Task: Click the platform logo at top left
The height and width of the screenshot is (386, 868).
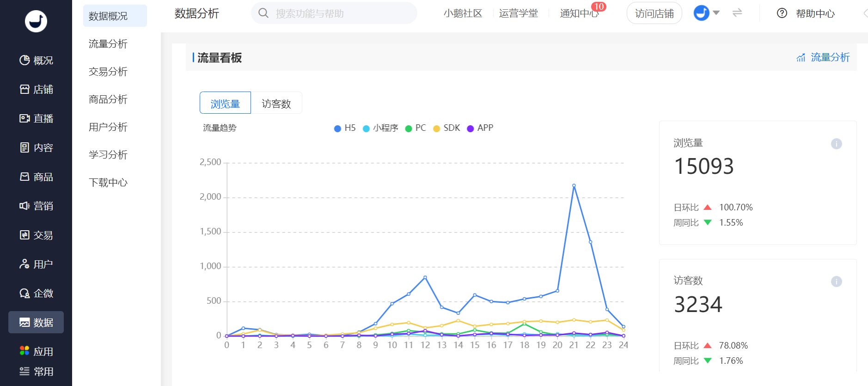Action: pos(36,21)
